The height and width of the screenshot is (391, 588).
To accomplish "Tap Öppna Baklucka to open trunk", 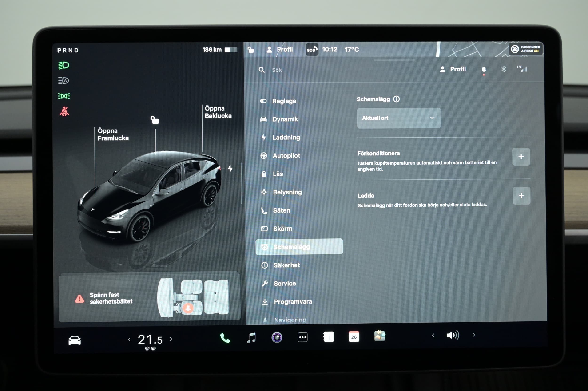I will [218, 112].
